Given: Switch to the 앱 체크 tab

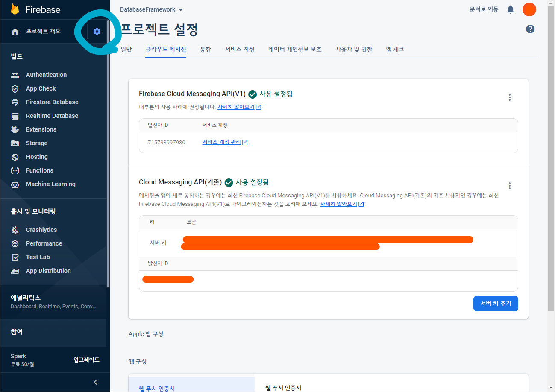Looking at the screenshot, I should [395, 49].
